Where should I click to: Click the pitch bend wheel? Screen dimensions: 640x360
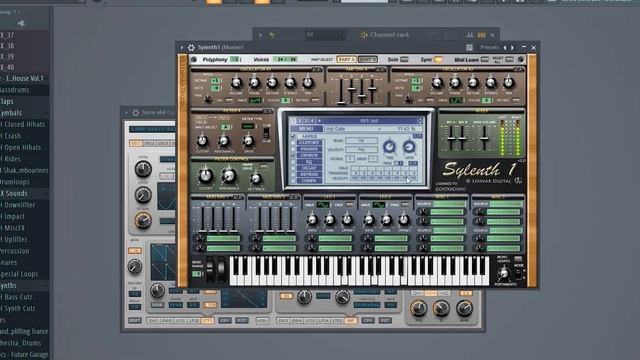tap(210, 270)
